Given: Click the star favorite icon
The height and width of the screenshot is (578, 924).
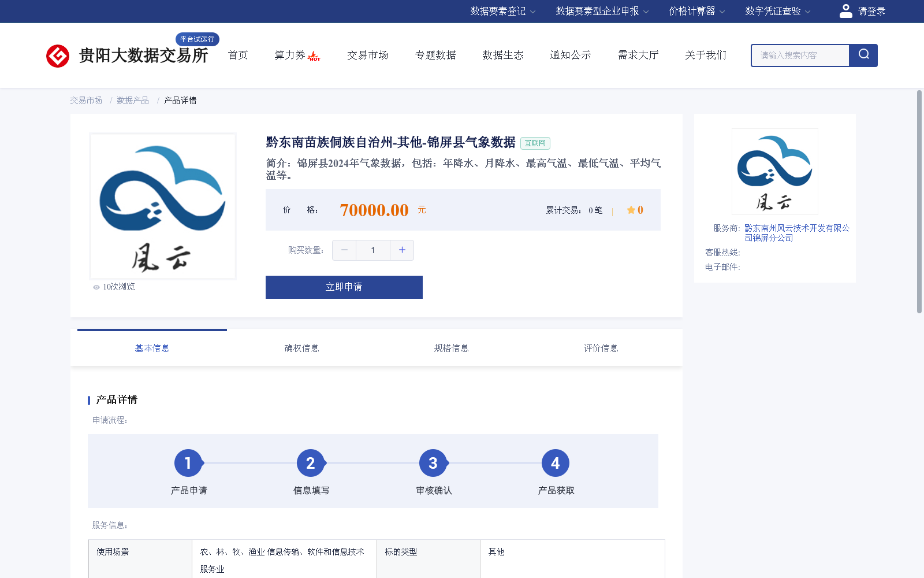Looking at the screenshot, I should pos(631,210).
